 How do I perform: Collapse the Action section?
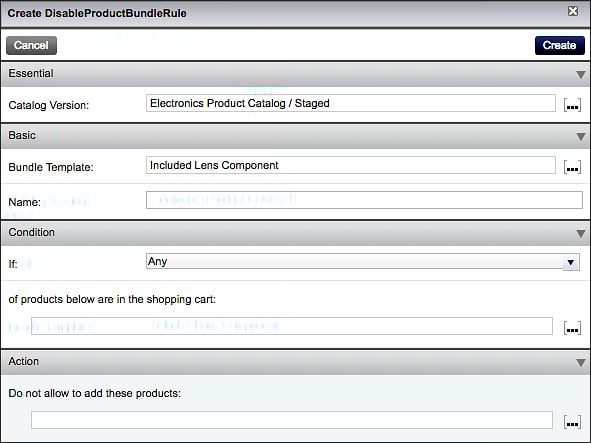[581, 363]
